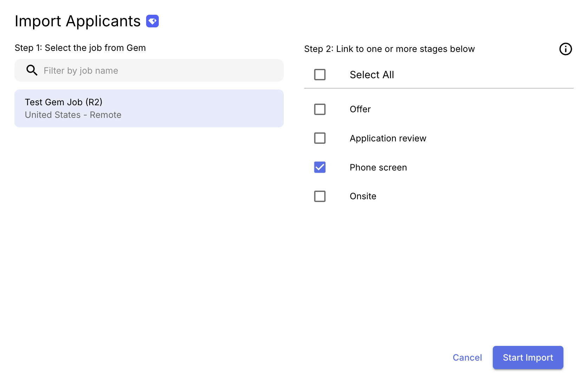The height and width of the screenshot is (388, 588).
Task: Click the "Select All" label text
Action: pos(372,75)
